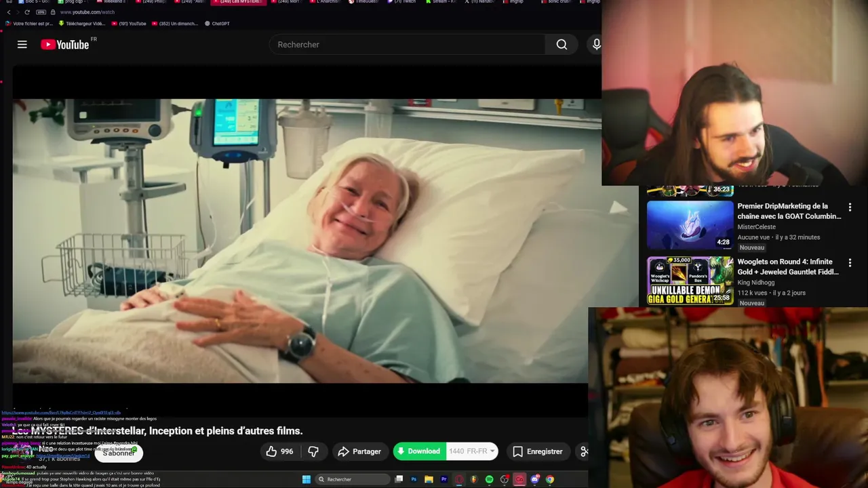
Task: Activate voice search microphone icon
Action: point(596,45)
